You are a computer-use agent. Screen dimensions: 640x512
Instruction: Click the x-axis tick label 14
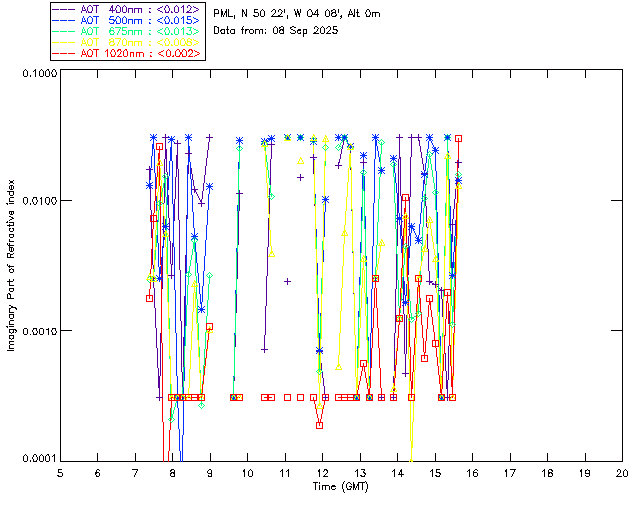[398, 473]
